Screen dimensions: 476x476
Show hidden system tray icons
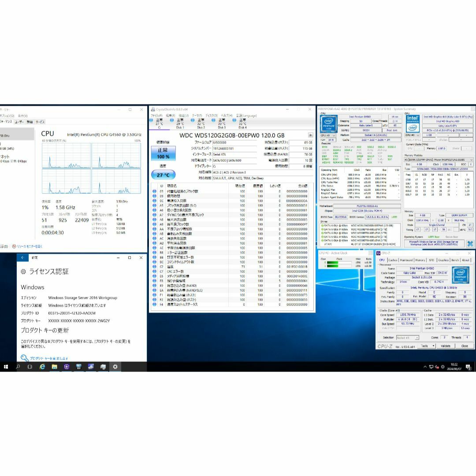click(425, 367)
